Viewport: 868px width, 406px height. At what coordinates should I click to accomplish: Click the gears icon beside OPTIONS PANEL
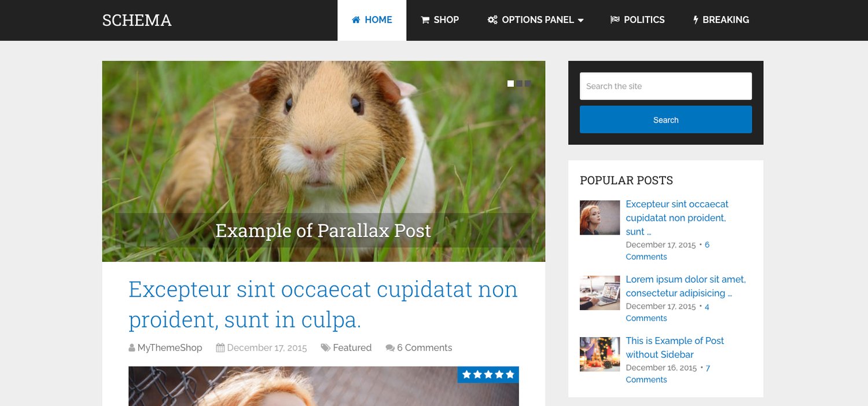tap(492, 20)
